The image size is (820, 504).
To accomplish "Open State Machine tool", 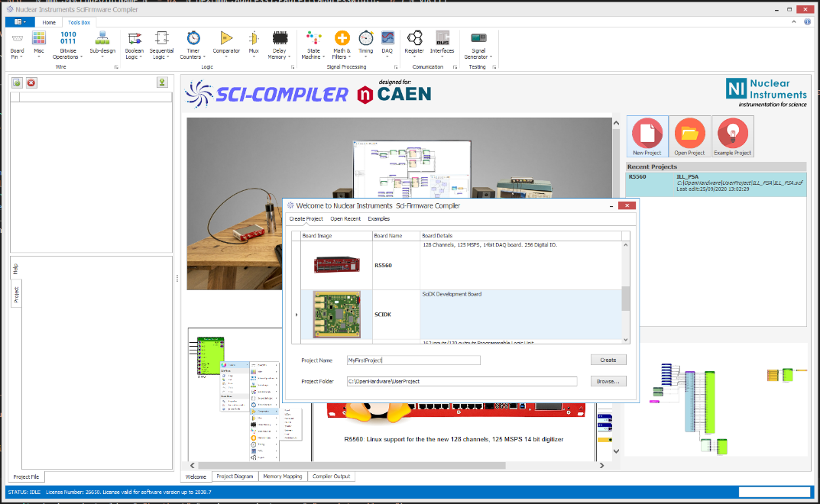I will coord(313,45).
